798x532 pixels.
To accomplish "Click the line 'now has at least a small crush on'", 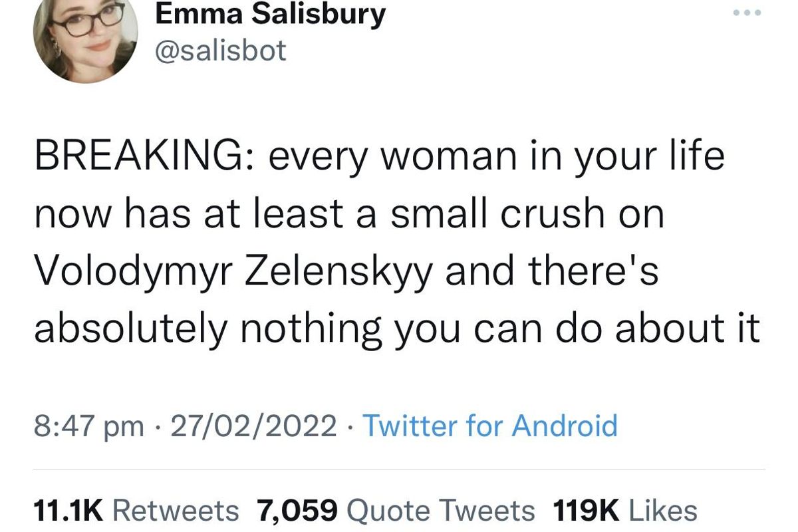I will pyautogui.click(x=349, y=215).
